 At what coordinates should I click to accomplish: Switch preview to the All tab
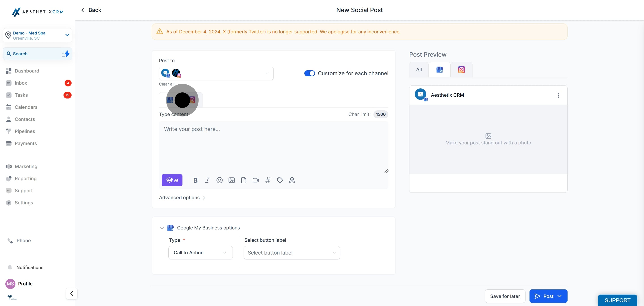tap(419, 70)
